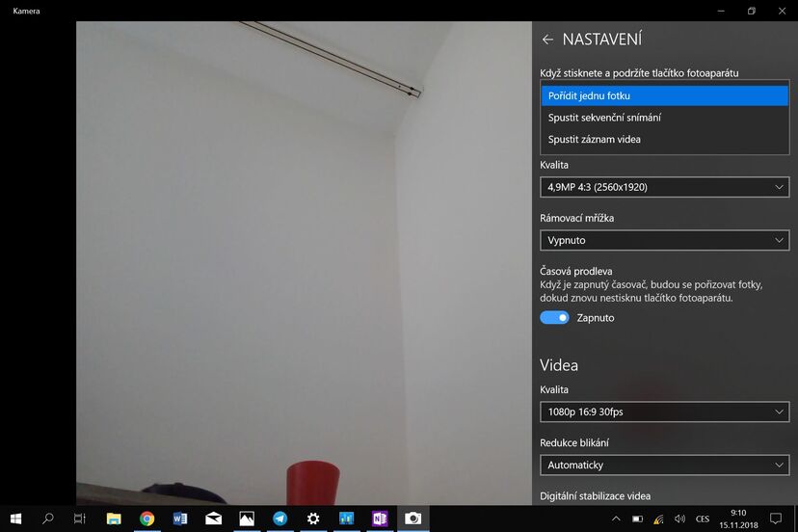Open volume speaker tray icon
The height and width of the screenshot is (532, 798).
tap(679, 519)
